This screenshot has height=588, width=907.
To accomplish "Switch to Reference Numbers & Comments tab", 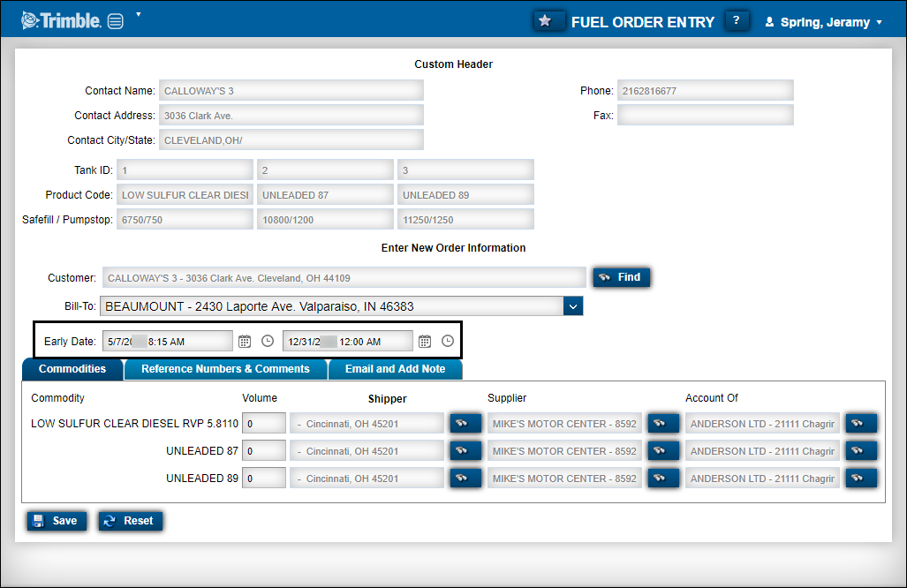I will point(225,369).
